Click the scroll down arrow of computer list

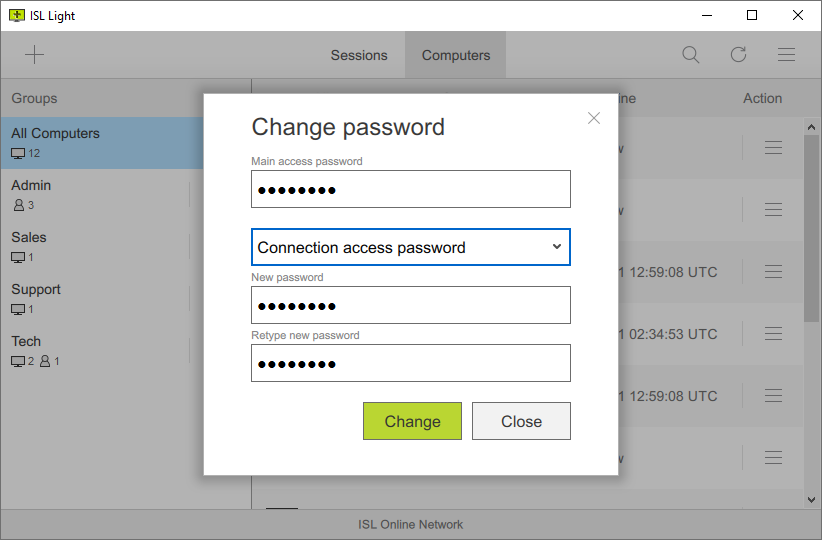812,498
